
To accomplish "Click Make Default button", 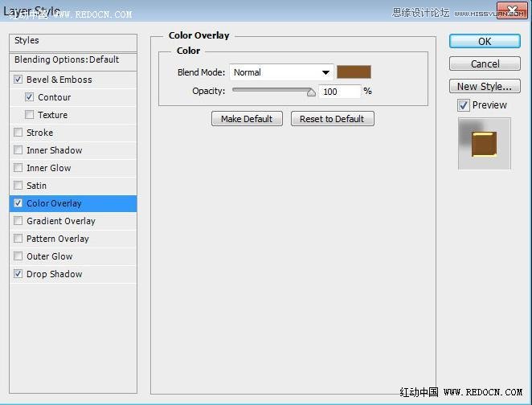I will pyautogui.click(x=247, y=119).
